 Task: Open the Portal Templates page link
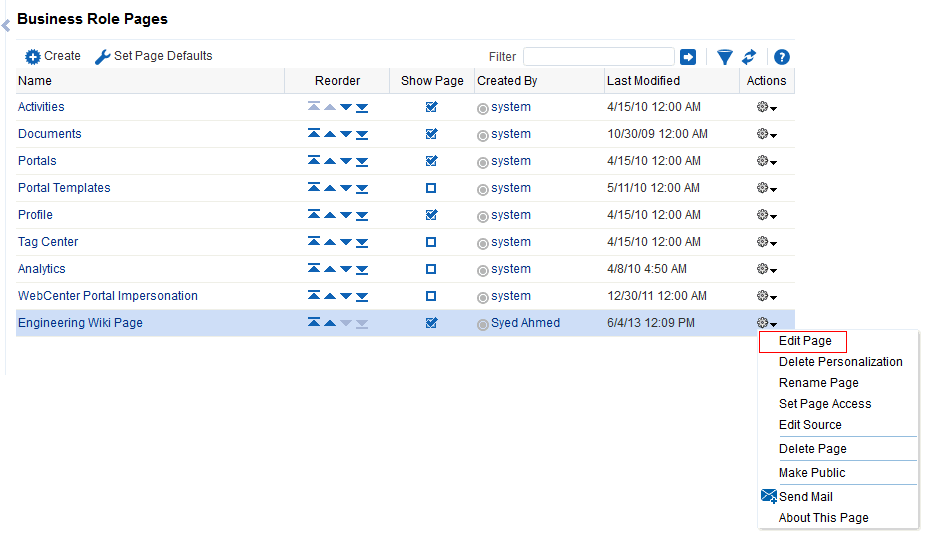tap(64, 188)
